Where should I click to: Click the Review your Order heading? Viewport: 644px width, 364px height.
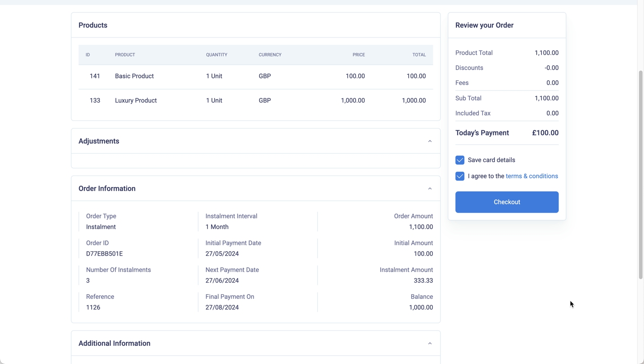pyautogui.click(x=484, y=25)
